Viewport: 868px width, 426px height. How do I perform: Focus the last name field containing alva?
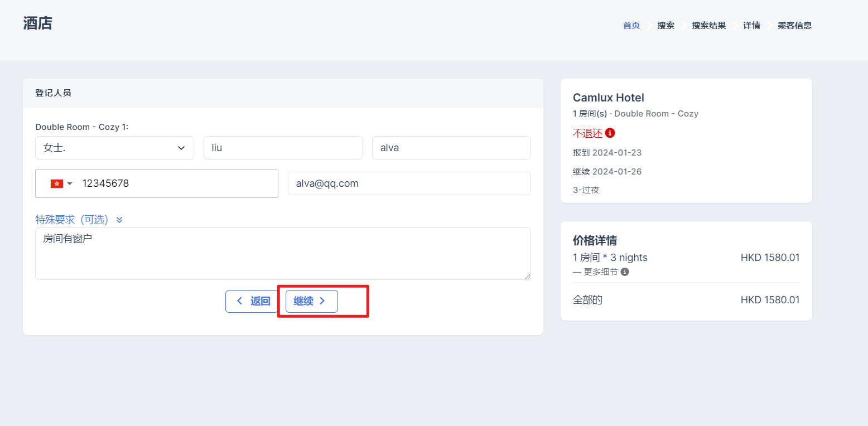pos(451,148)
